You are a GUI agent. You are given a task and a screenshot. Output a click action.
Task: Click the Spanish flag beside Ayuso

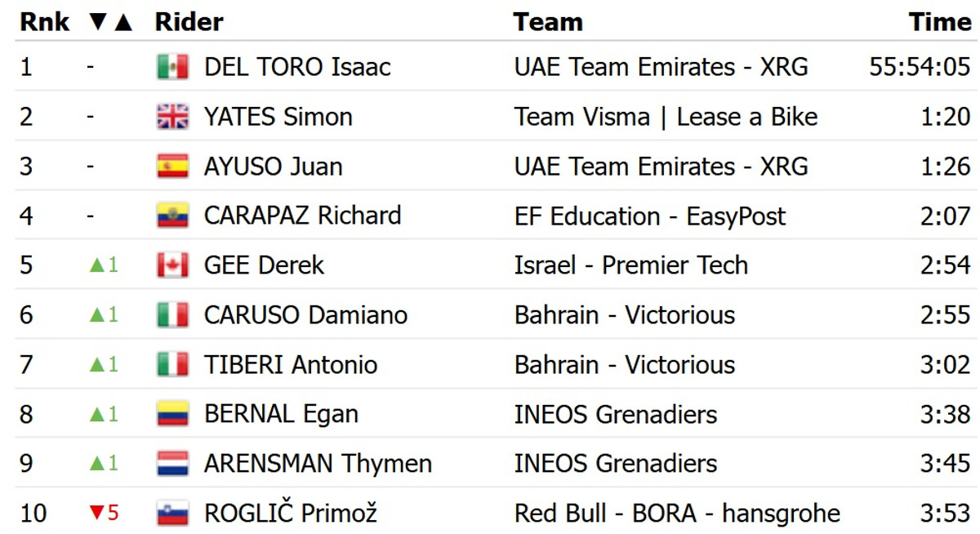(x=172, y=167)
